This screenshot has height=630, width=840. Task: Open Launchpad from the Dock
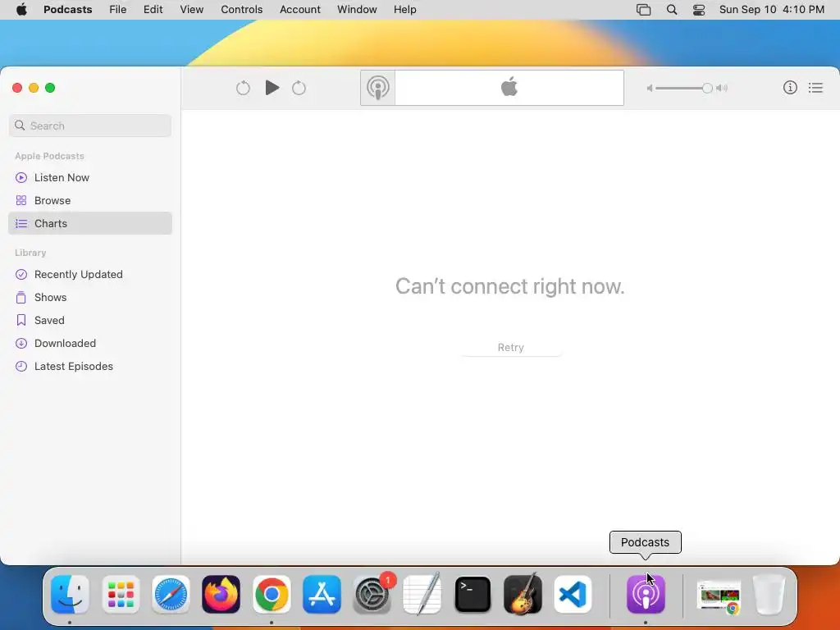click(x=121, y=594)
